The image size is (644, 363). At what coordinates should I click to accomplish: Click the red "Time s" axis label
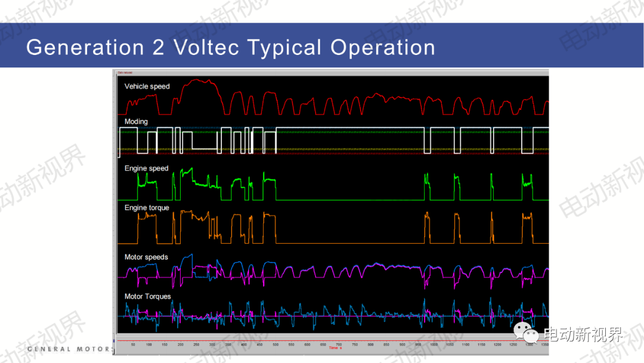point(335,348)
